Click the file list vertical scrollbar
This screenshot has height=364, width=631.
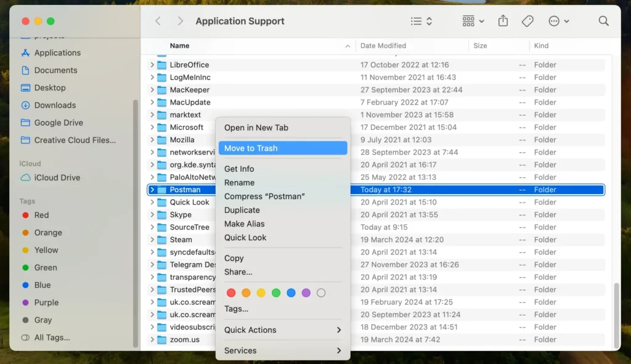pyautogui.click(x=616, y=315)
